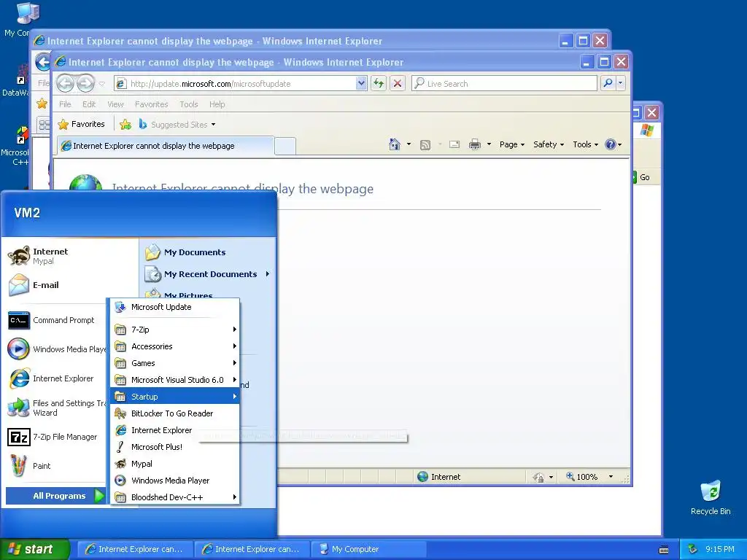Expand Microsoft Visual Studio 6.0 folder
Image resolution: width=747 pixels, height=560 pixels.
pyautogui.click(x=175, y=380)
